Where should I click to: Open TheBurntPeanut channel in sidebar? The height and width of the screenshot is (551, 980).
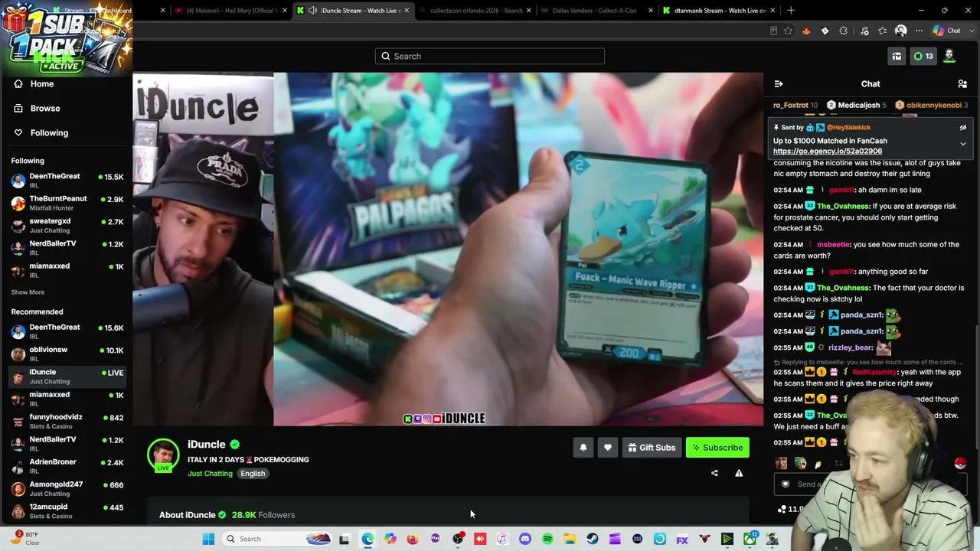point(66,203)
